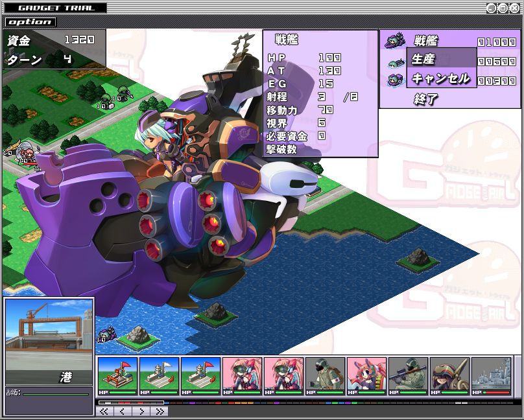Select the helmeted girl with cannon portrait
This screenshot has width=524, height=420.
point(449,376)
